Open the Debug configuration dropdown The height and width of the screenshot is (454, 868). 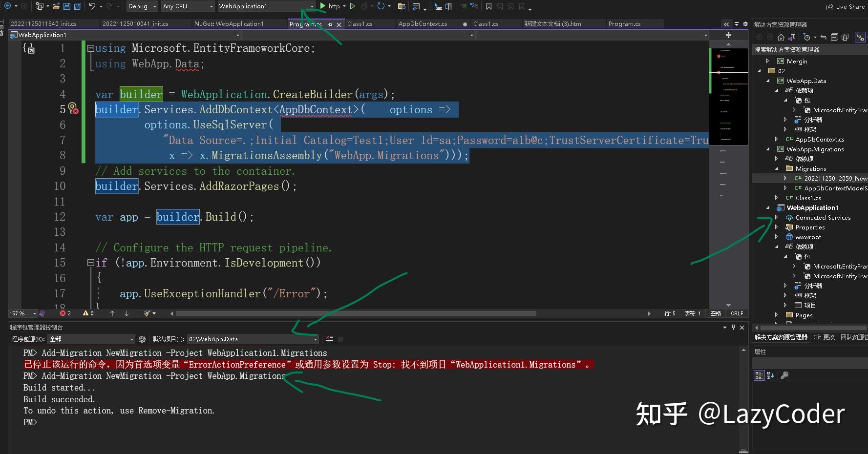[142, 6]
